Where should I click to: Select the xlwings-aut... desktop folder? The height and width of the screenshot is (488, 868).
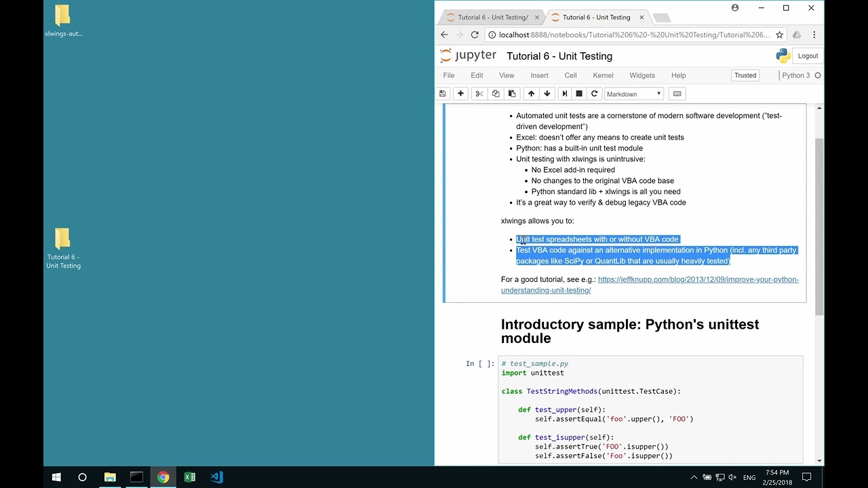[63, 20]
